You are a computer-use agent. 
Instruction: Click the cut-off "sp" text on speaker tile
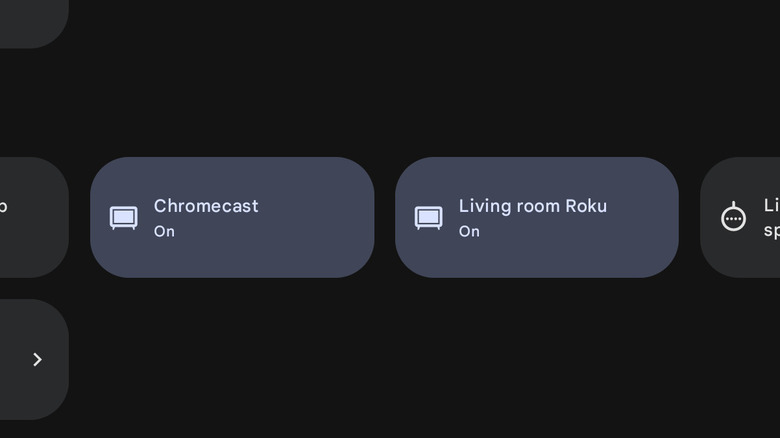pos(771,230)
